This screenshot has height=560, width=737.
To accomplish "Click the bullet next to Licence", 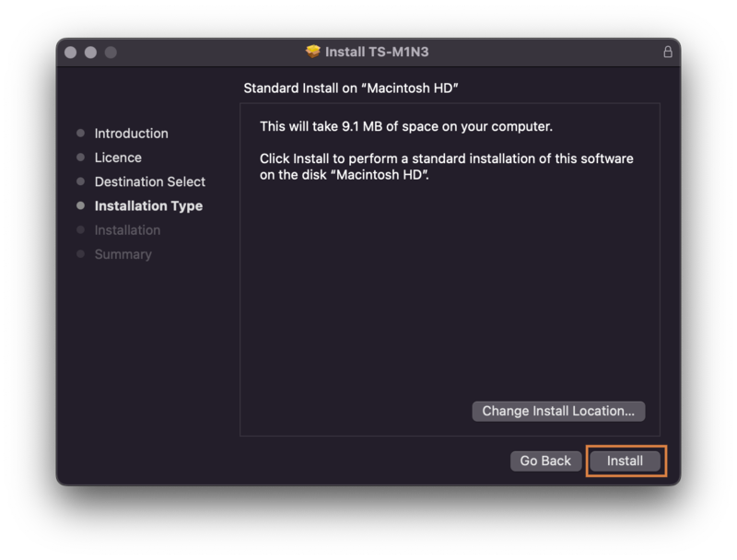I will click(81, 157).
